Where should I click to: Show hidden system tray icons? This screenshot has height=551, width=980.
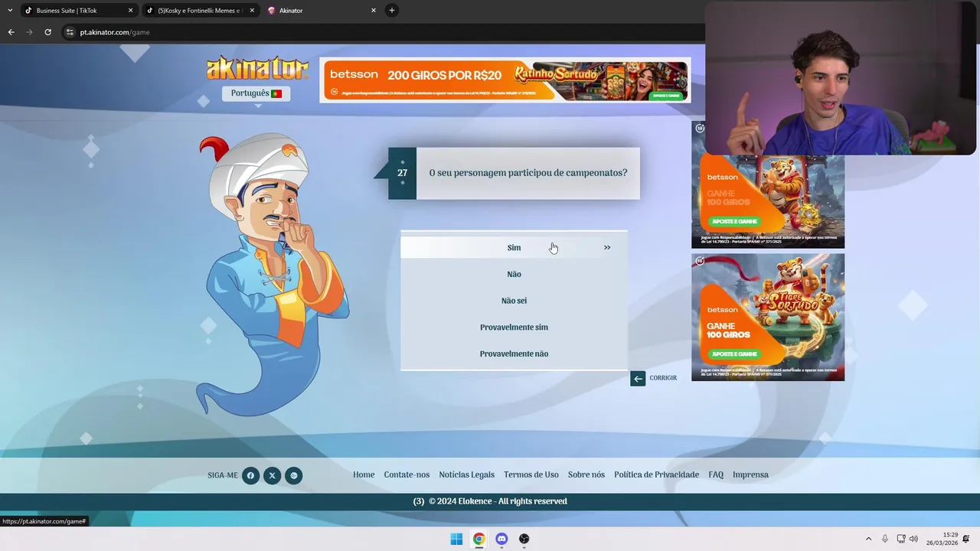point(868,539)
